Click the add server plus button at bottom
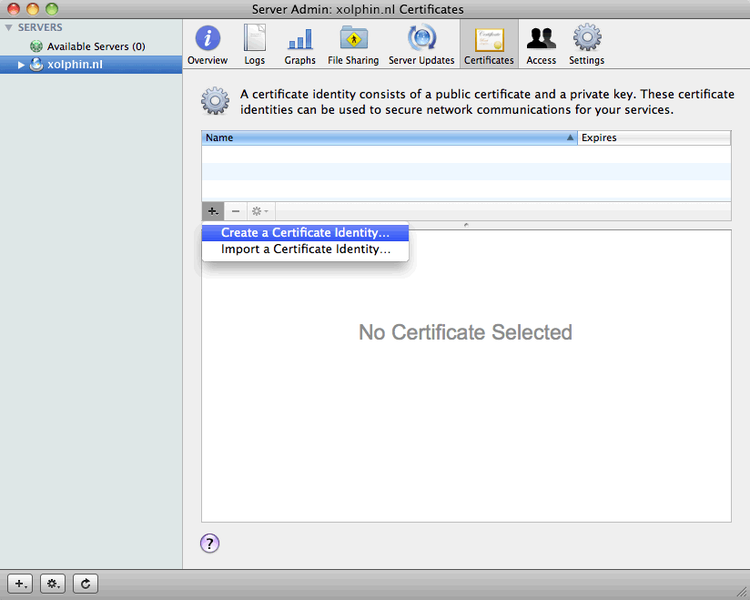The height and width of the screenshot is (600, 750). point(20,584)
